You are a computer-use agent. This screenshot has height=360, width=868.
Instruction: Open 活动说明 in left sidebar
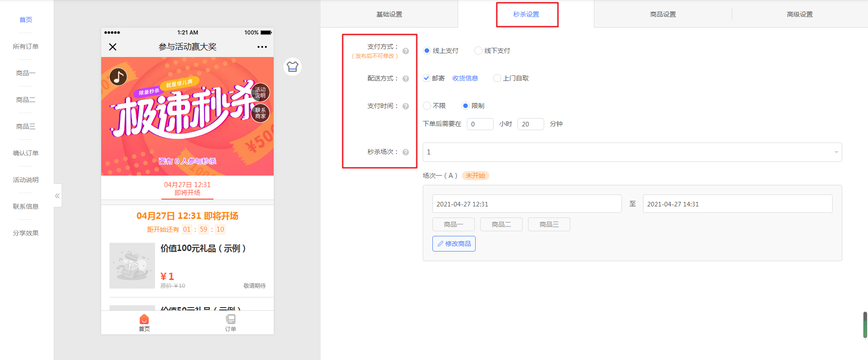click(26, 180)
